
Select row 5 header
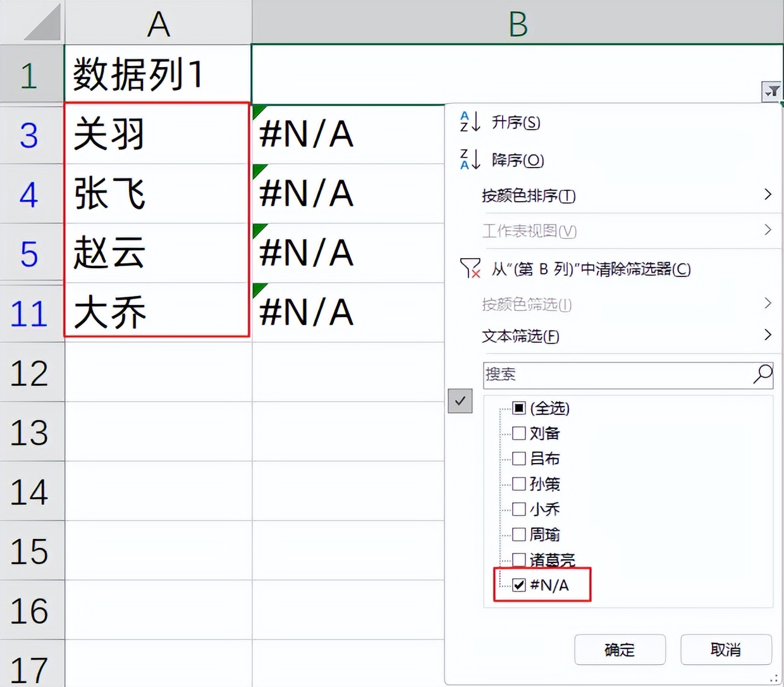[32, 253]
